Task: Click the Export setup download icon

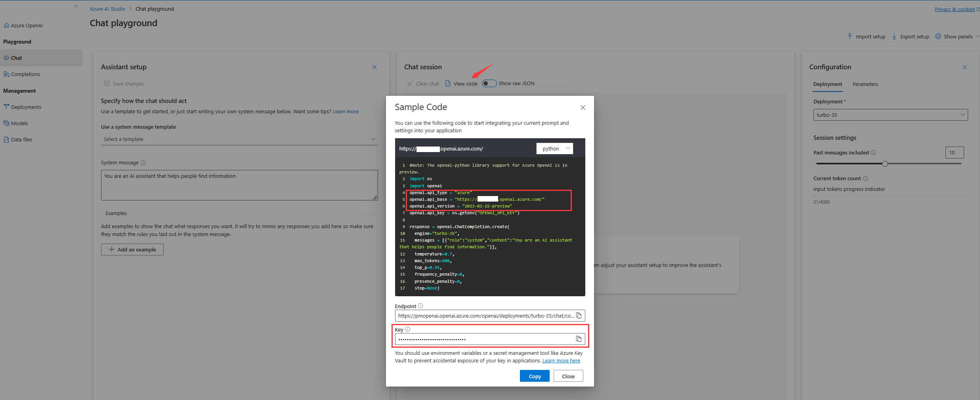Action: coord(894,36)
